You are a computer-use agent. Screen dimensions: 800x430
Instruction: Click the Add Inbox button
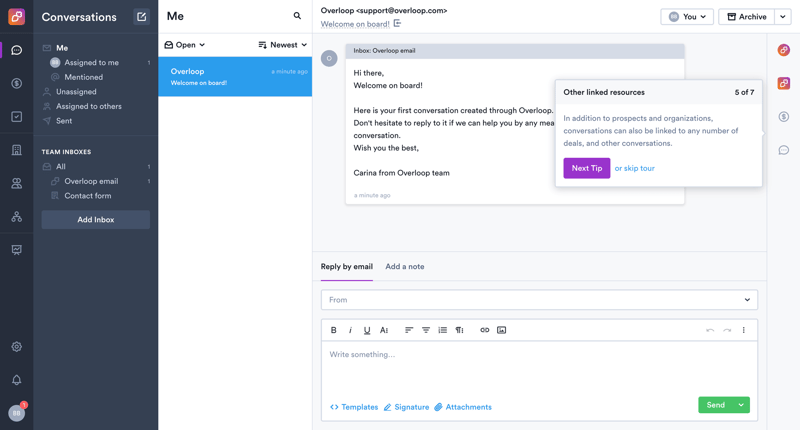(95, 219)
